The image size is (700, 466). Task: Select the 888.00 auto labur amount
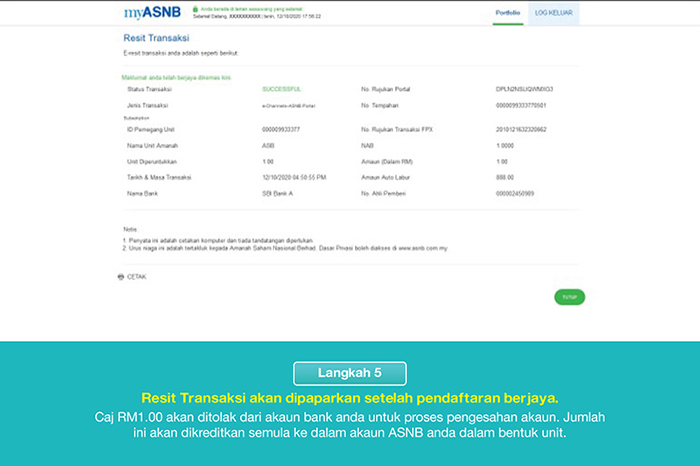click(x=505, y=177)
